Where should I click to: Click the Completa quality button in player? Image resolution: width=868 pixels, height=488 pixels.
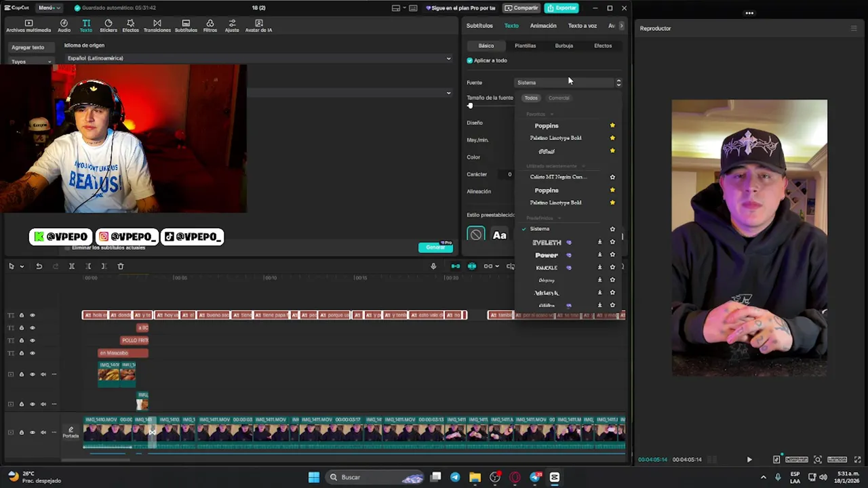coord(797,460)
